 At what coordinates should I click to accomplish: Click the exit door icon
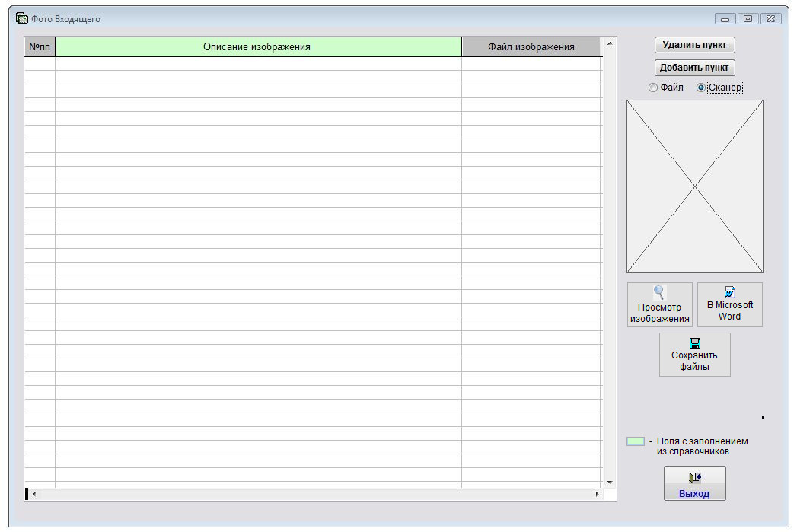tap(694, 478)
